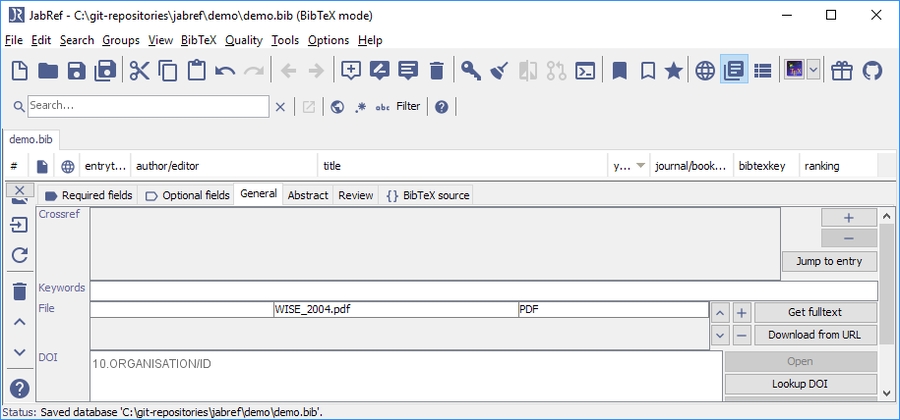Open search help question mark icon
The image size is (900, 420).
441,107
